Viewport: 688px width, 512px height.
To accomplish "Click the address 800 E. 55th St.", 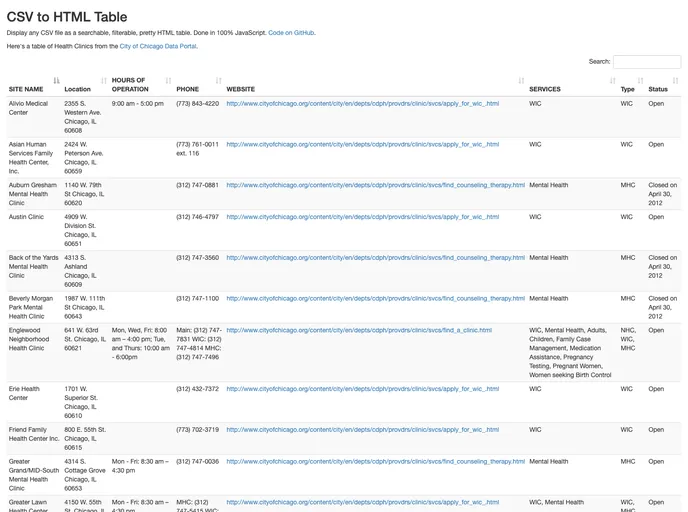I will 85,439.
